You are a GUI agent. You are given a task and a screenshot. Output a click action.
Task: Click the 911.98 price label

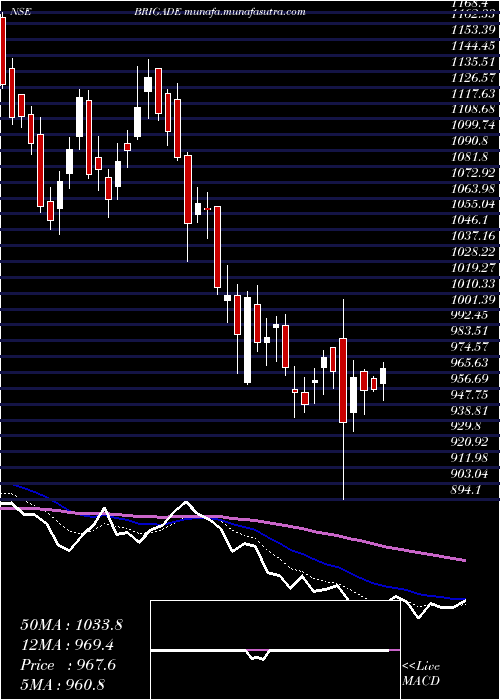click(471, 460)
